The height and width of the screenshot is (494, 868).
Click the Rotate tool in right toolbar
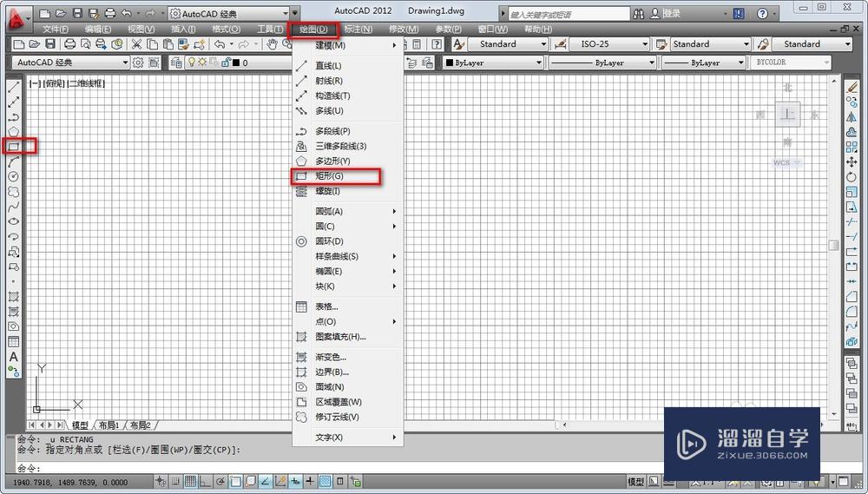tap(852, 176)
